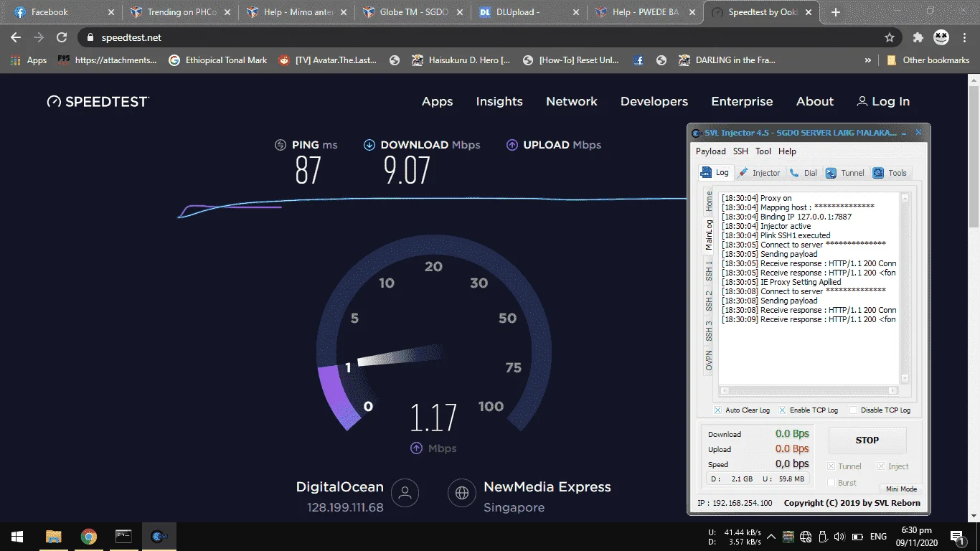
Task: Open the Other bookmarks folder
Action: click(928, 60)
